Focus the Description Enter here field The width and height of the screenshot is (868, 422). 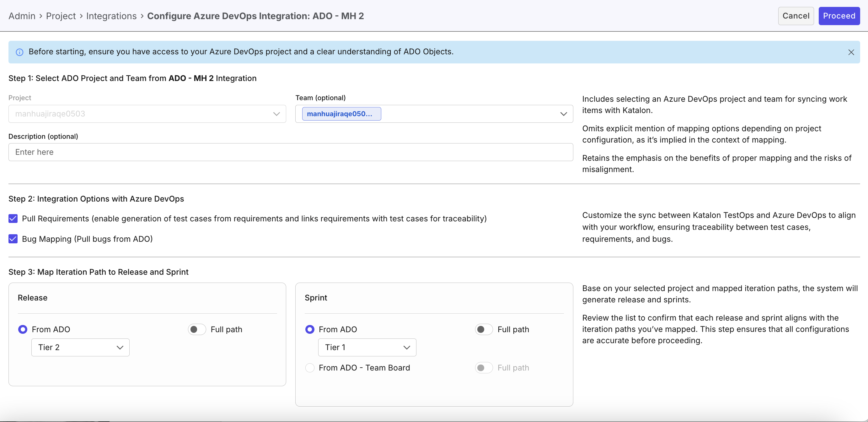[291, 152]
